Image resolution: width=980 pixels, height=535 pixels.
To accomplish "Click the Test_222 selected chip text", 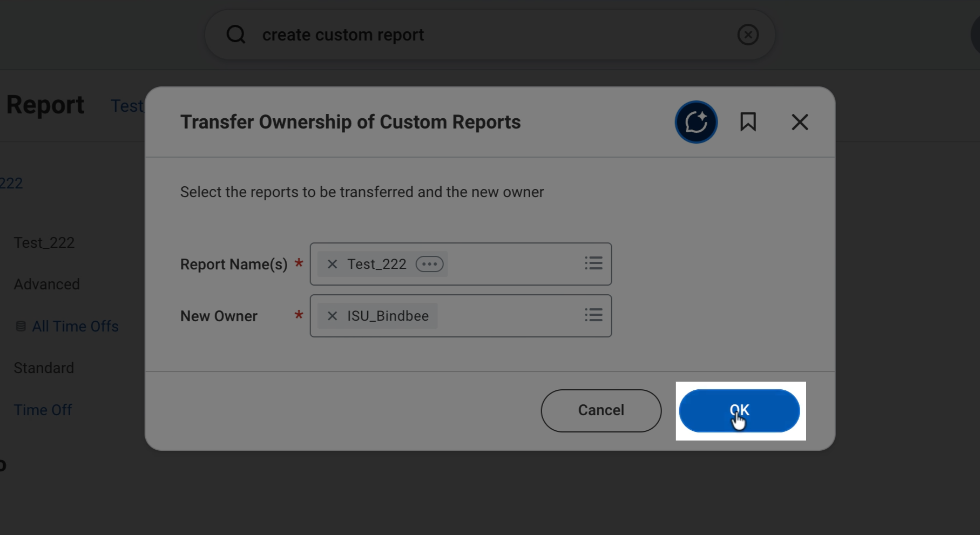I will [x=377, y=264].
